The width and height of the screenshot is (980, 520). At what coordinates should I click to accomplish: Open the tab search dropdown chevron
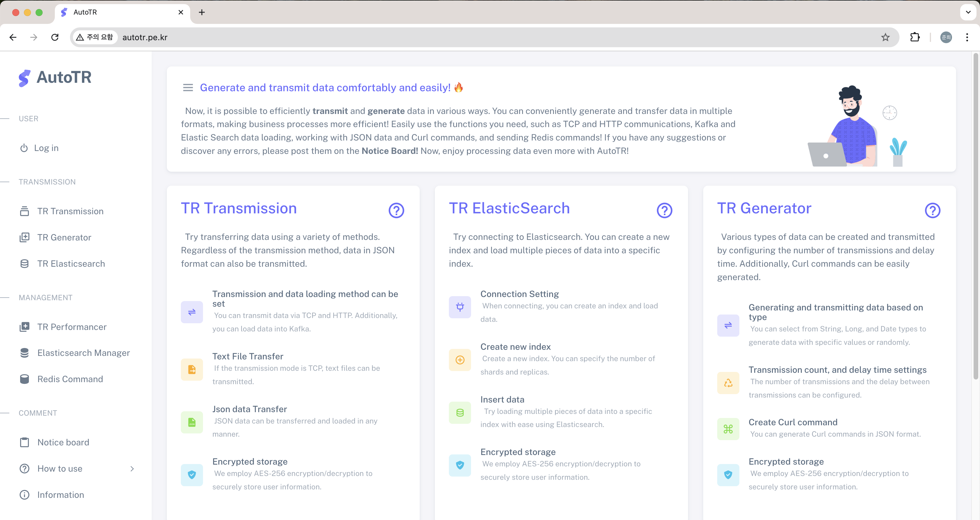point(968,12)
